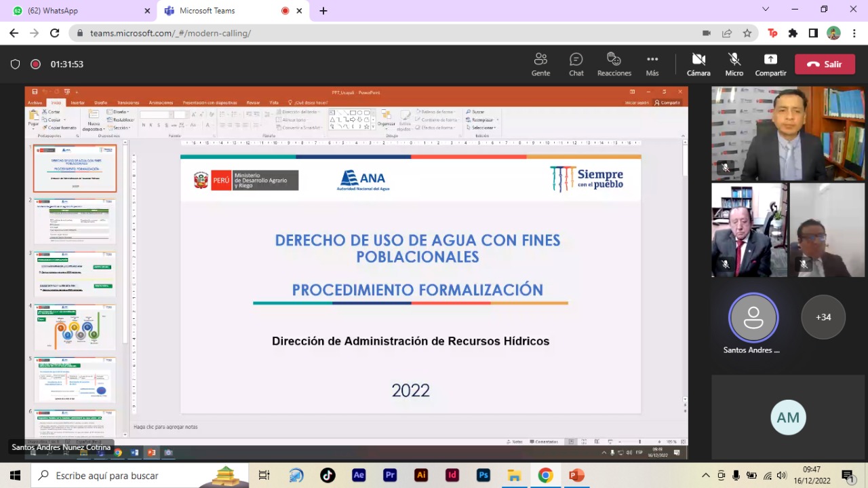Viewport: 868px width, 488px height.
Task: Click the meeting timer 01:31:53
Action: pos(67,64)
